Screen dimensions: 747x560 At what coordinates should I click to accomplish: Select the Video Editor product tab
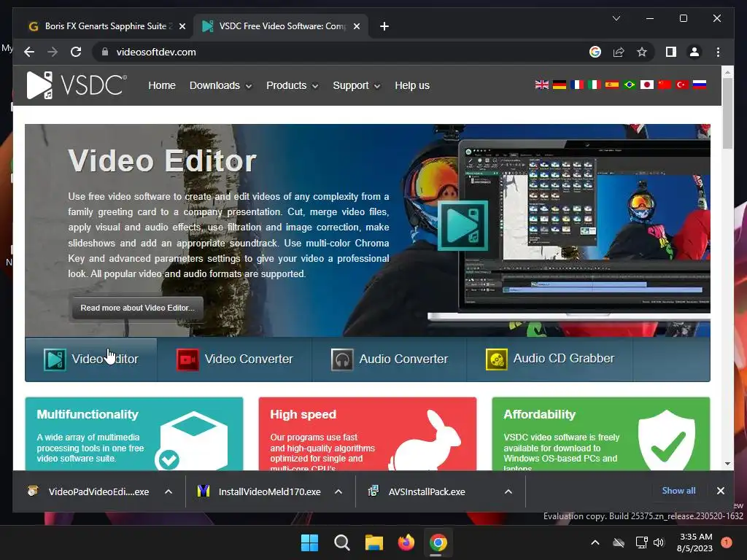91,359
